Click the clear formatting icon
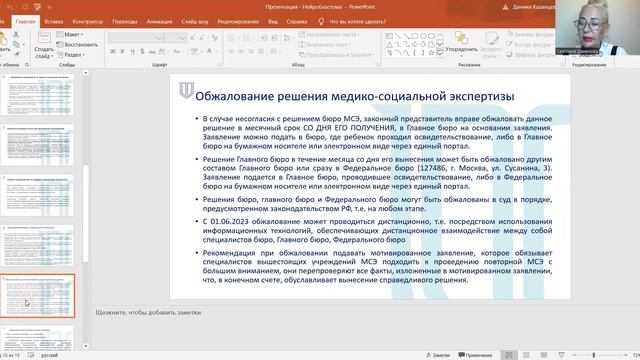 point(214,38)
